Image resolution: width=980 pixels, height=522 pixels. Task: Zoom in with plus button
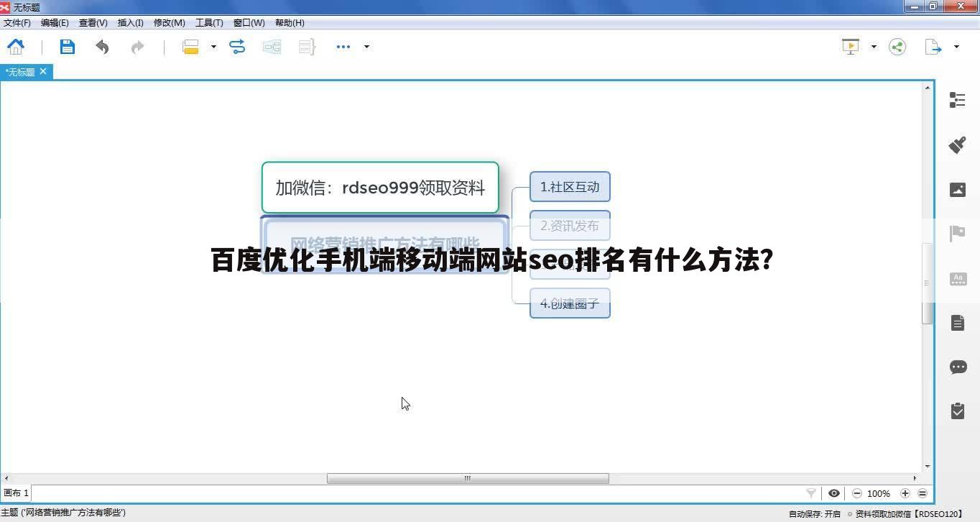pyautogui.click(x=905, y=493)
